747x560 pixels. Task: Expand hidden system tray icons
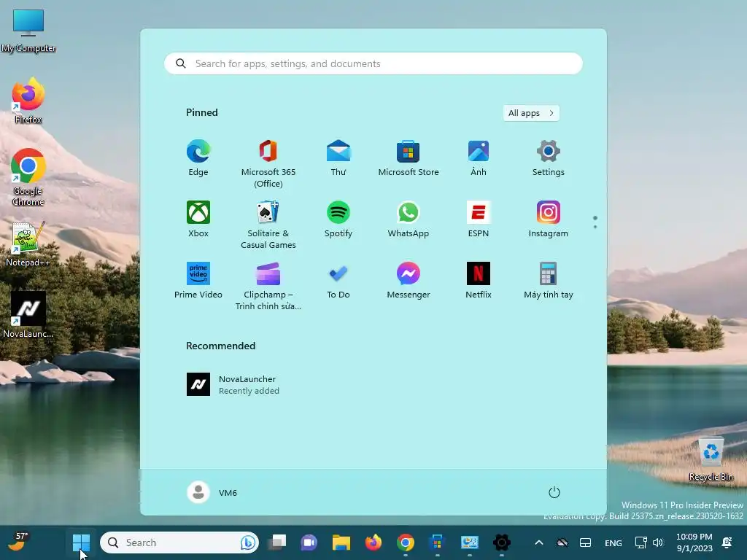(x=539, y=542)
